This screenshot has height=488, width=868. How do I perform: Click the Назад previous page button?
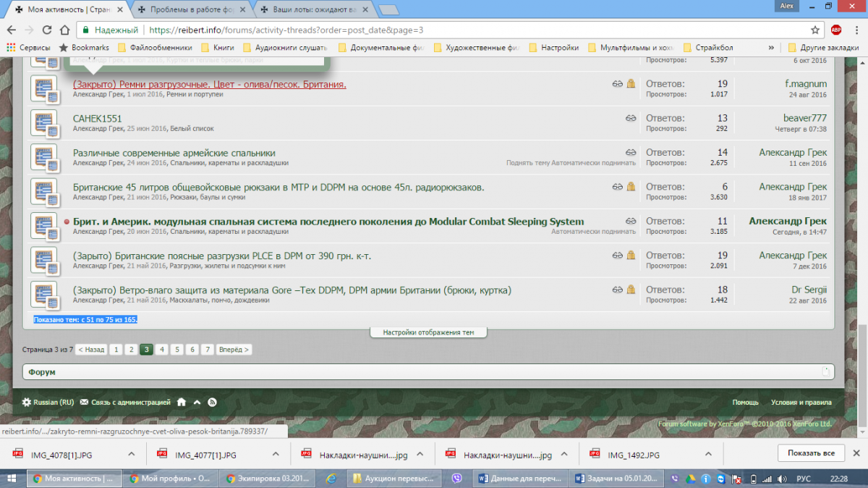(91, 350)
